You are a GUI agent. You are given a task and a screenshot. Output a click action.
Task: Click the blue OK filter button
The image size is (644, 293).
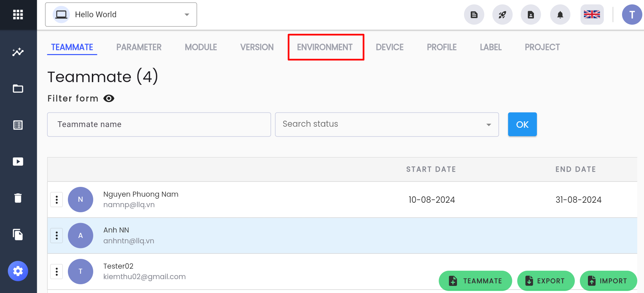(x=522, y=124)
